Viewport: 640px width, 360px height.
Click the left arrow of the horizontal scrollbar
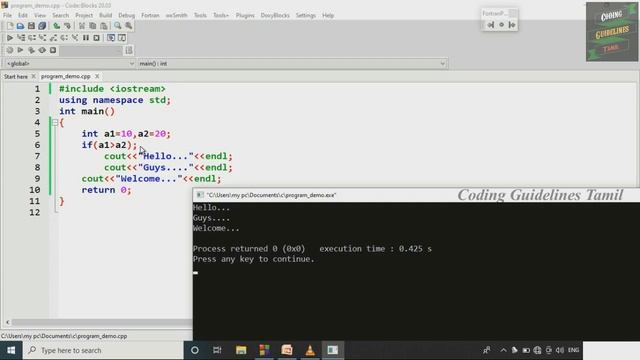pos(7,322)
